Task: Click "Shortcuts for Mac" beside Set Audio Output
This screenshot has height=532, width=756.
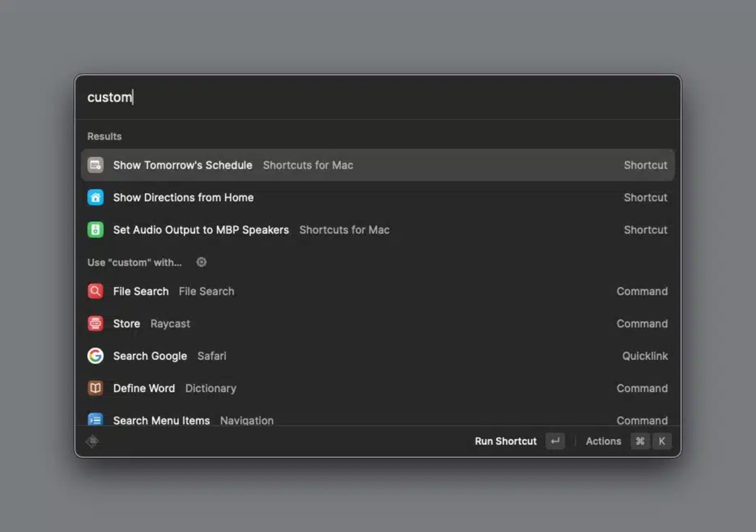Action: point(345,230)
